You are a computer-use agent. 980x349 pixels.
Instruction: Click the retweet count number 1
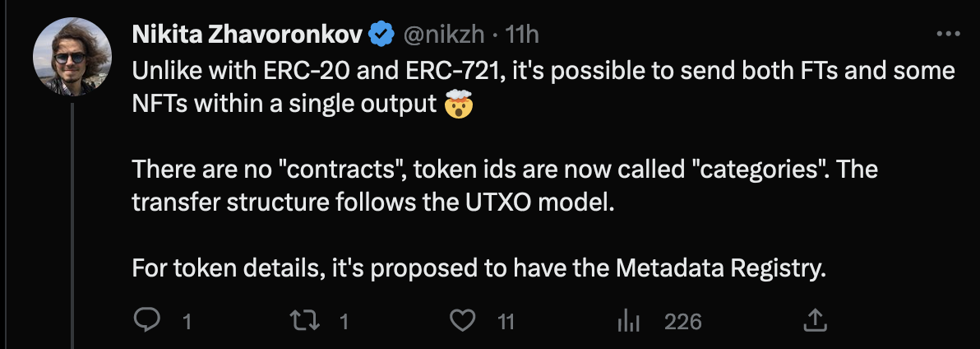pyautogui.click(x=344, y=321)
